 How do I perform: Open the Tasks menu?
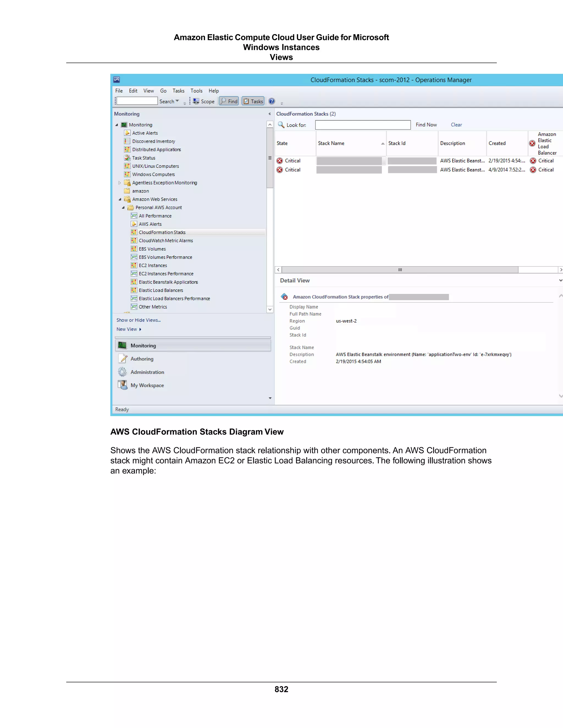coord(178,91)
